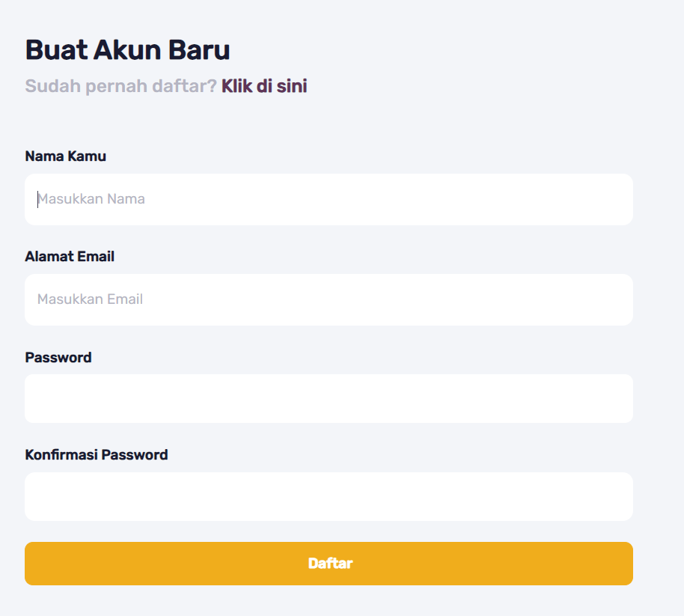
Task: Select the empty Password input field
Action: [x=329, y=398]
